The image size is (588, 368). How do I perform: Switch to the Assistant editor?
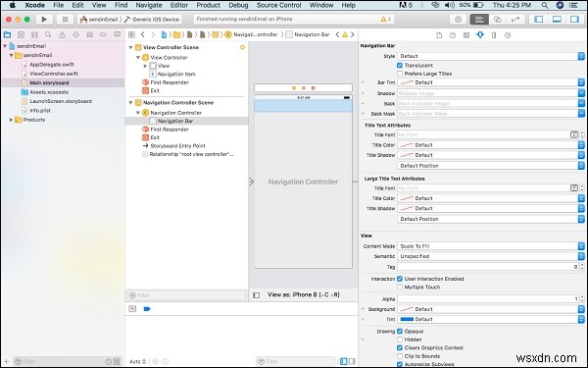(x=497, y=20)
